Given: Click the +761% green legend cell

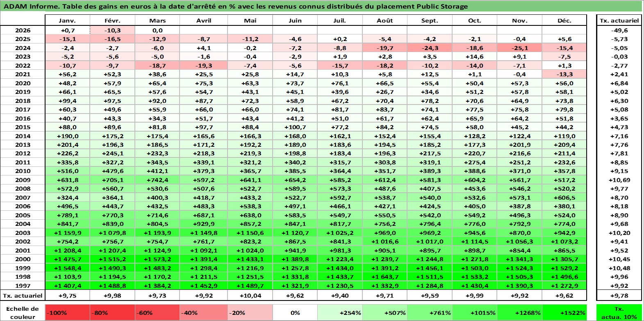Looking at the screenshot, I should (430, 312).
